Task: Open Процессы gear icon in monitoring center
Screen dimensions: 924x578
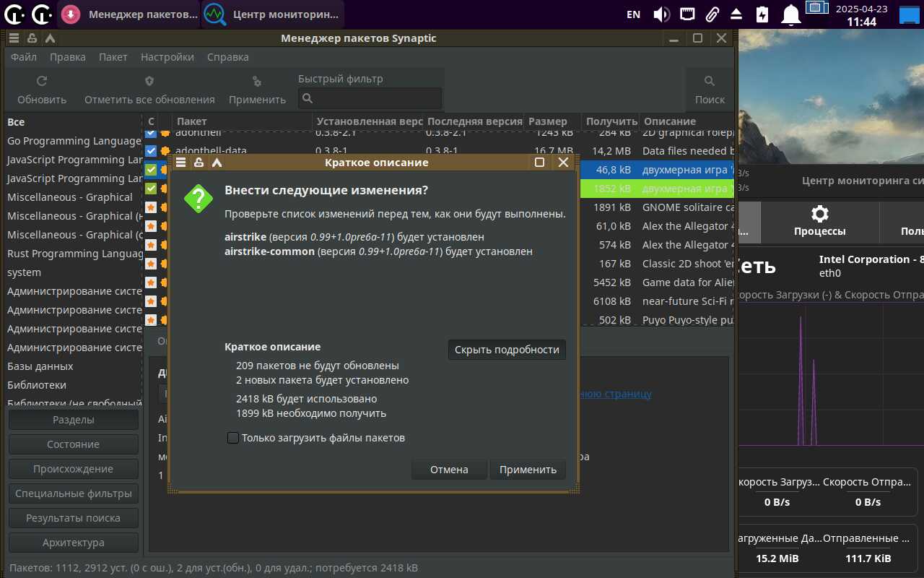Action: point(819,214)
